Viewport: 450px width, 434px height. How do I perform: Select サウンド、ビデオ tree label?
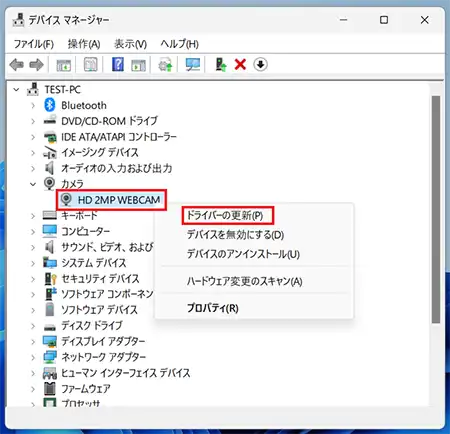[x=107, y=247]
